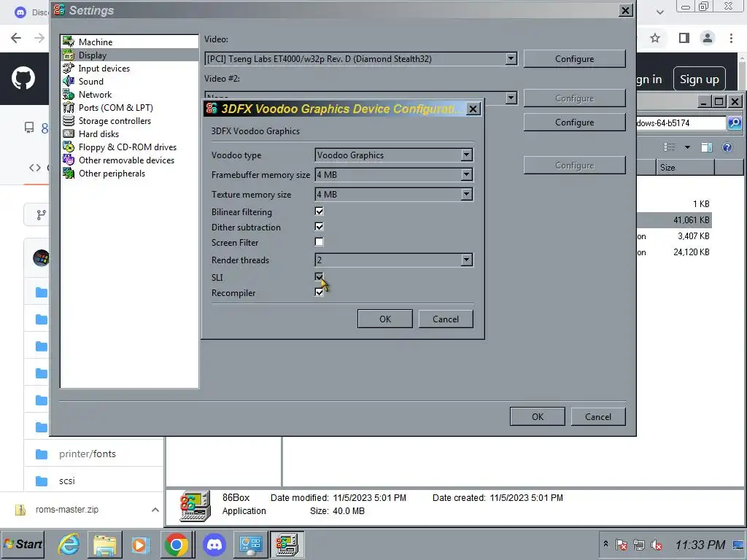Click the Storage controllers icon

(x=69, y=121)
